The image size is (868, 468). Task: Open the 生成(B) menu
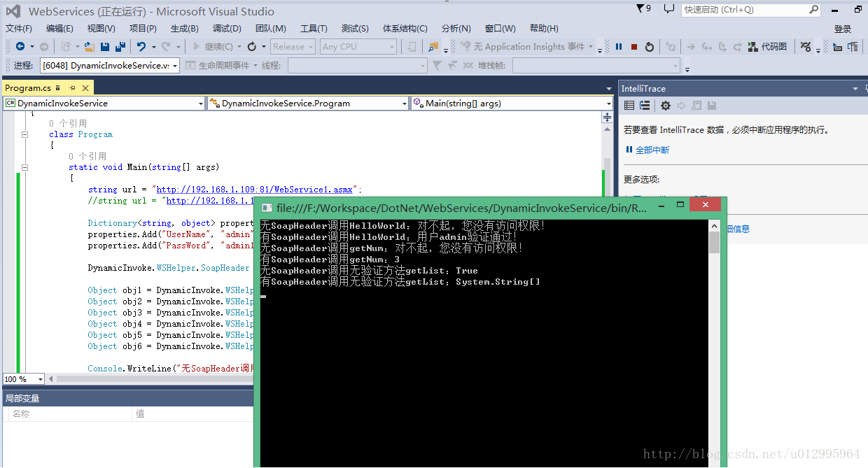click(185, 28)
